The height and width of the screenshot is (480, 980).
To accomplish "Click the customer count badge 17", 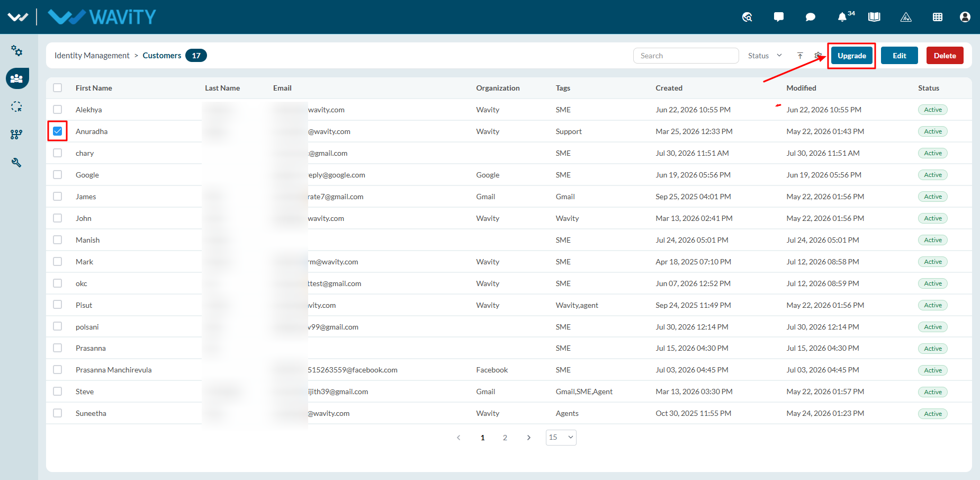I will coord(196,56).
